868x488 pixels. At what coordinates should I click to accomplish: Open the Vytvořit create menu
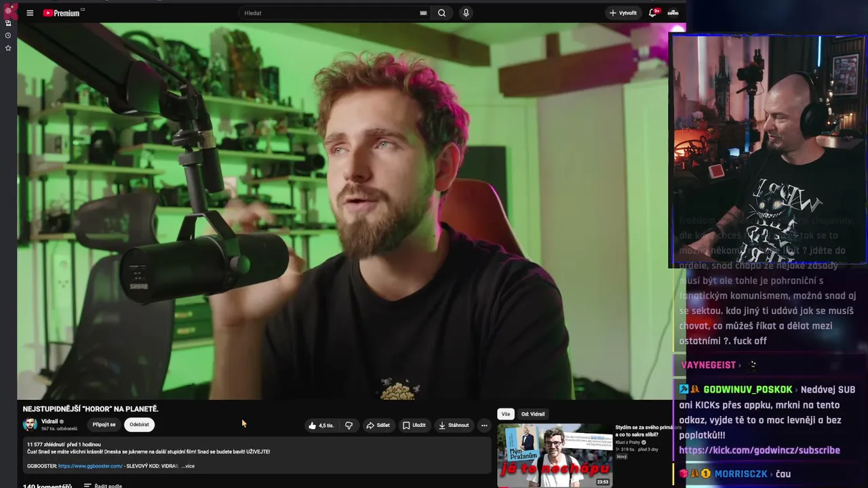[623, 13]
